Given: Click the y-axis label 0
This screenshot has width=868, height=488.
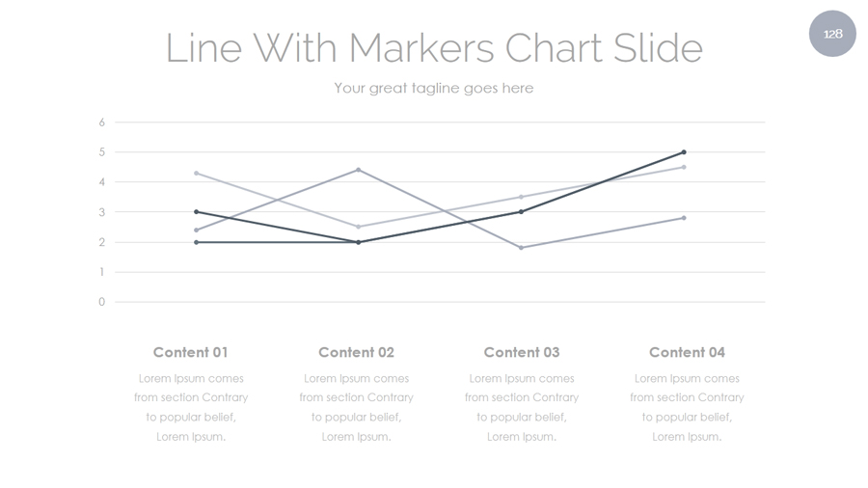Looking at the screenshot, I should (x=101, y=302).
